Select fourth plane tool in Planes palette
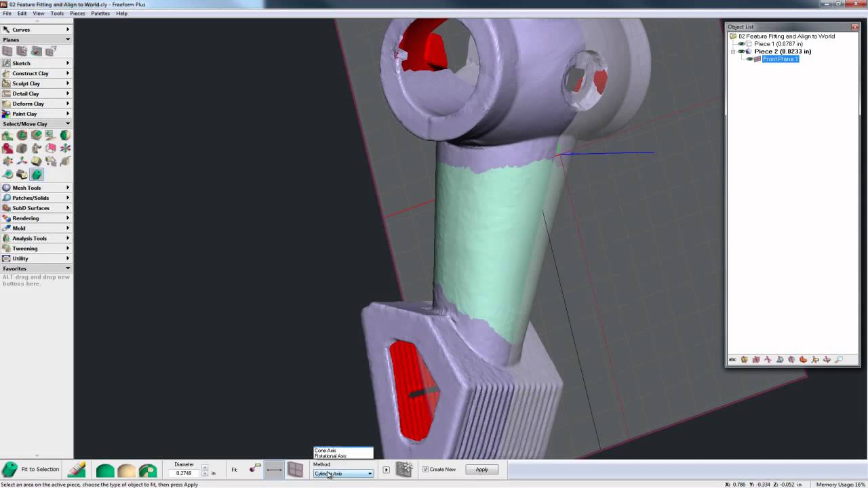 51,51
